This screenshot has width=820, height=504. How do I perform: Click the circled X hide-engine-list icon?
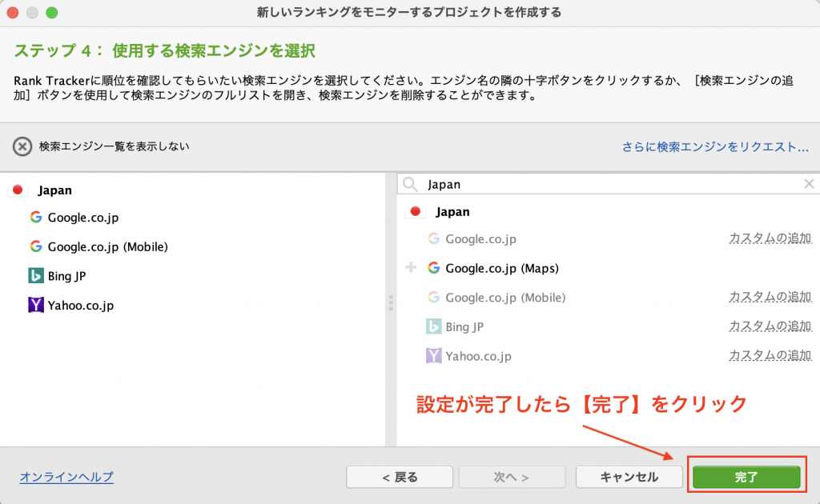22,146
